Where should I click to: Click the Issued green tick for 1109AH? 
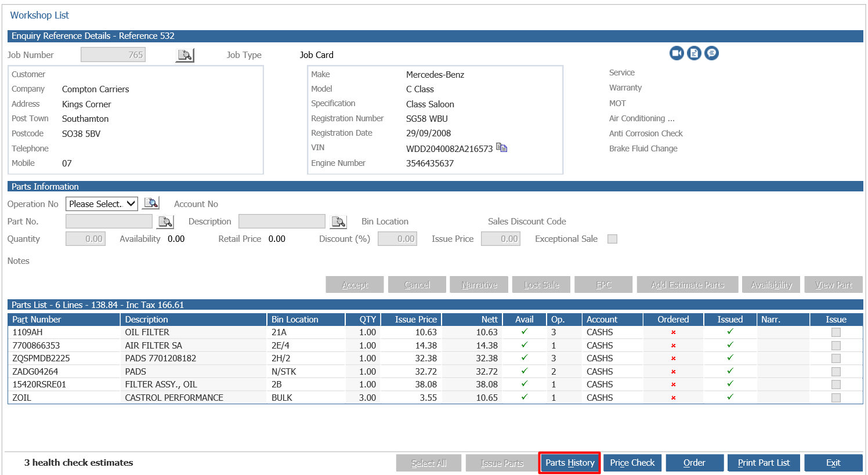tap(730, 332)
